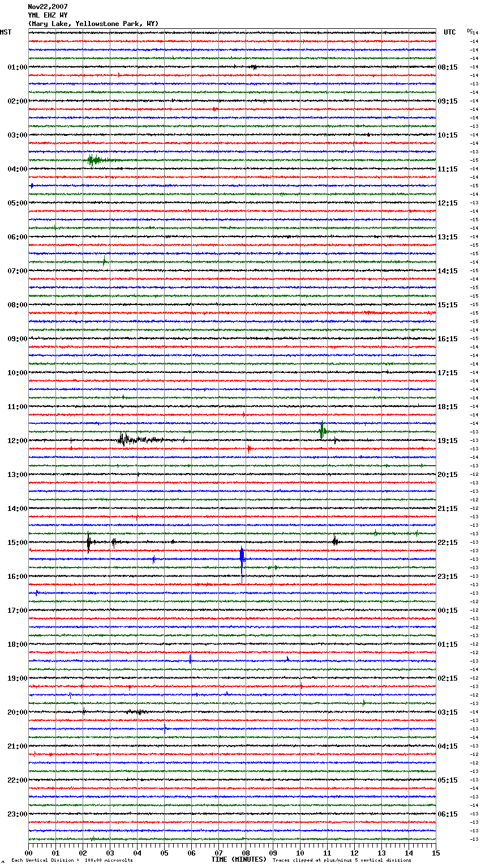Screen dimensions: 481x868
Task: Click the 08 tick on the minutes axis
Action: tap(246, 853)
